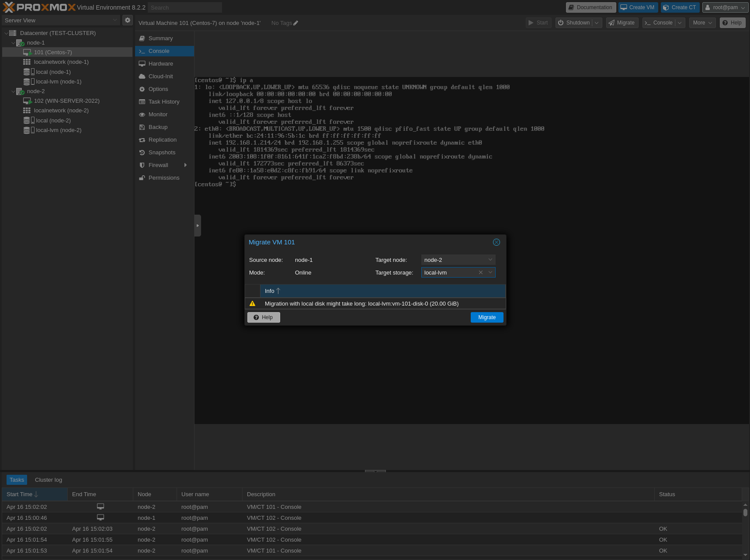Open the Hardware panel for VM 101

click(160, 63)
